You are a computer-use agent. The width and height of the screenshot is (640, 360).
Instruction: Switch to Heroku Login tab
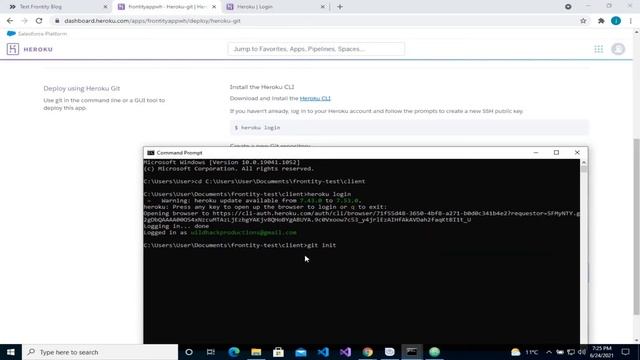click(x=276, y=7)
